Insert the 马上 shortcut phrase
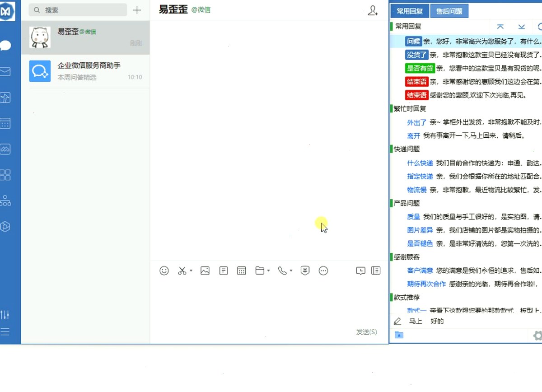The width and height of the screenshot is (542, 392). point(416,322)
